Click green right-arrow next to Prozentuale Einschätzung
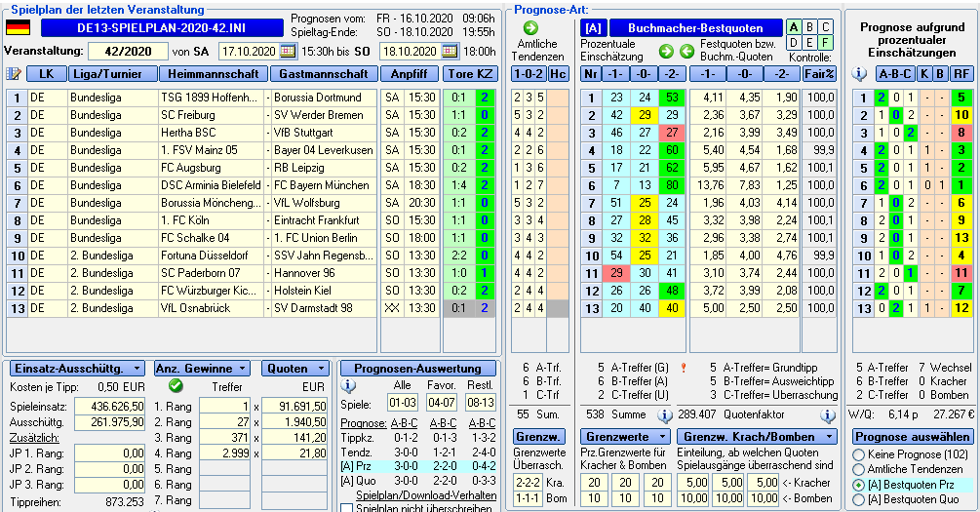The width and height of the screenshot is (980, 512). coord(666,52)
